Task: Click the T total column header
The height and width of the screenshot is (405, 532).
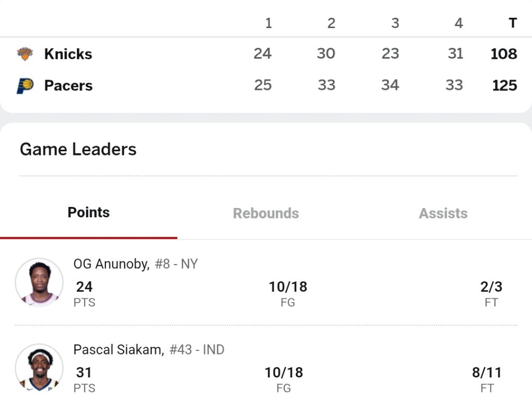Action: (x=512, y=23)
